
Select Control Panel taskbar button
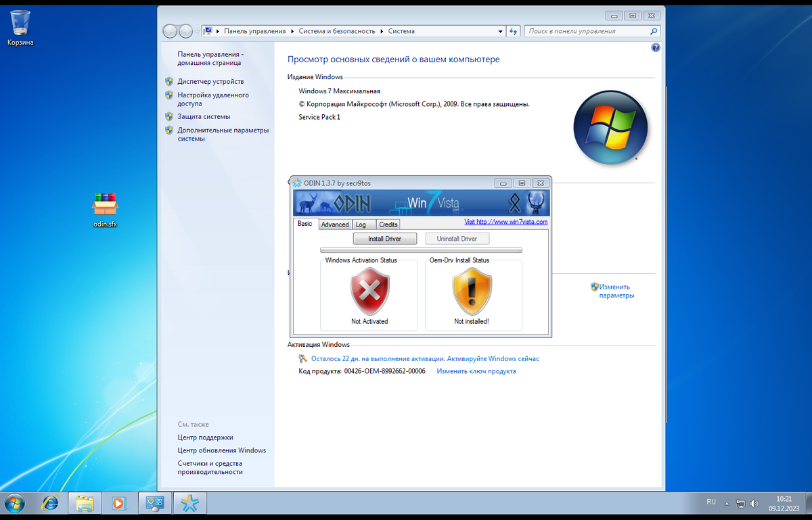(x=156, y=503)
